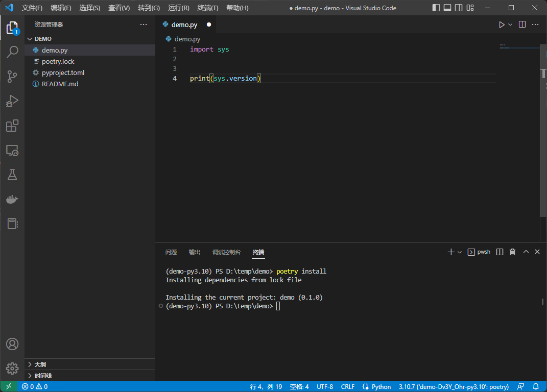547x392 pixels.
Task: Open the 查看(V) menu
Action: click(x=119, y=8)
